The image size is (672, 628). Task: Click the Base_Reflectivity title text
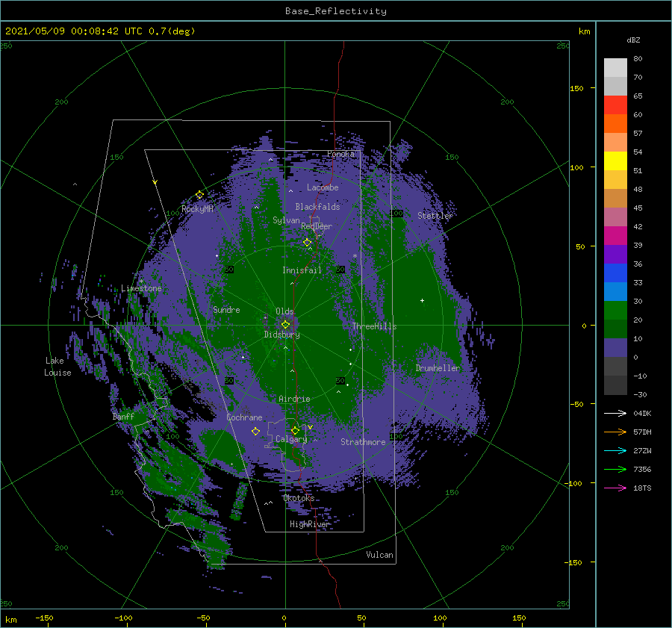[x=336, y=11]
